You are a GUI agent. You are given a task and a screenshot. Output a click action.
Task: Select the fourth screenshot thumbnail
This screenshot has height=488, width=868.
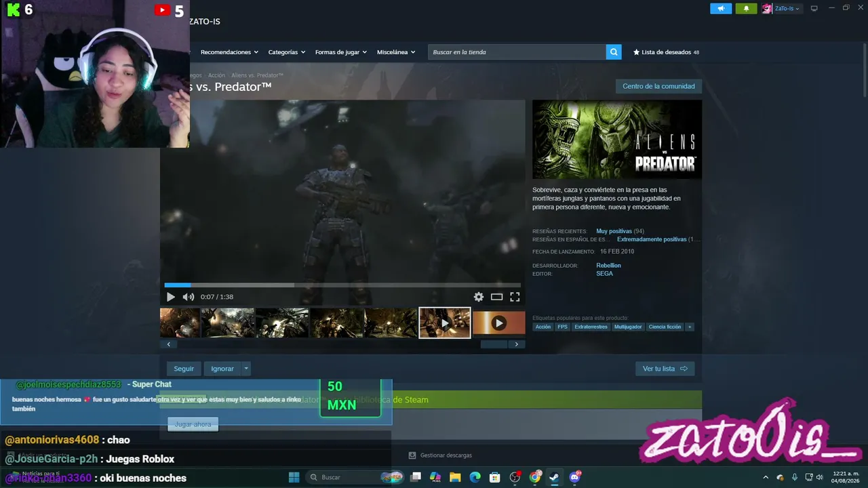pos(337,323)
